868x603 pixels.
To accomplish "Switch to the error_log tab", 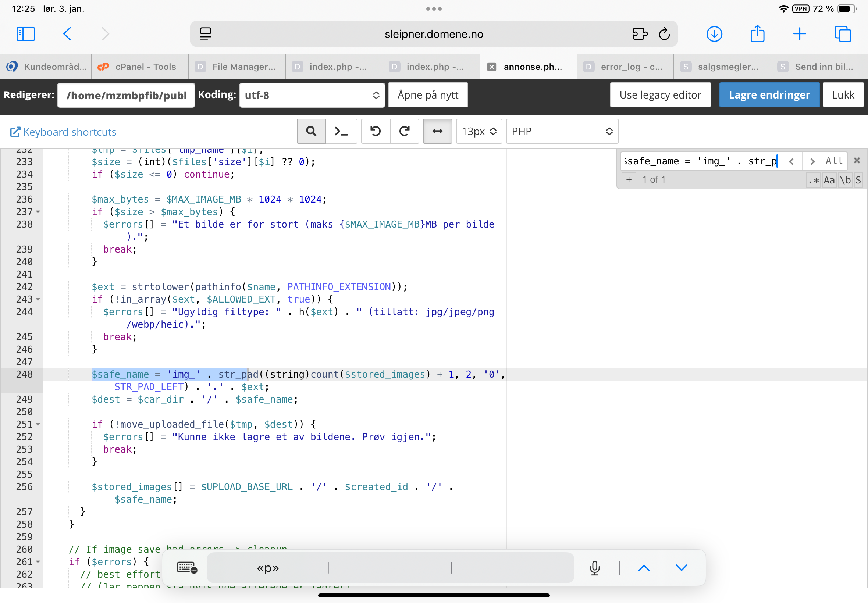I will (625, 67).
